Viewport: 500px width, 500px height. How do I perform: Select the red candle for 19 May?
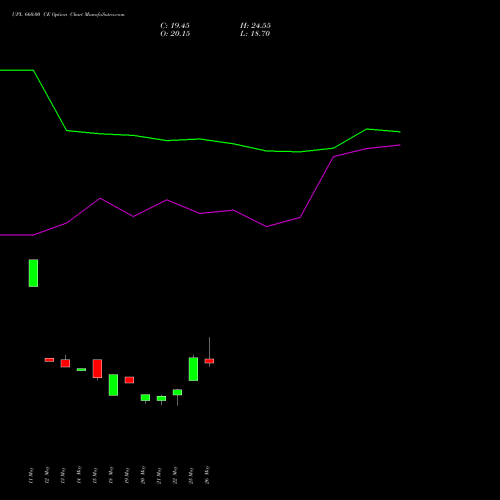[129, 380]
